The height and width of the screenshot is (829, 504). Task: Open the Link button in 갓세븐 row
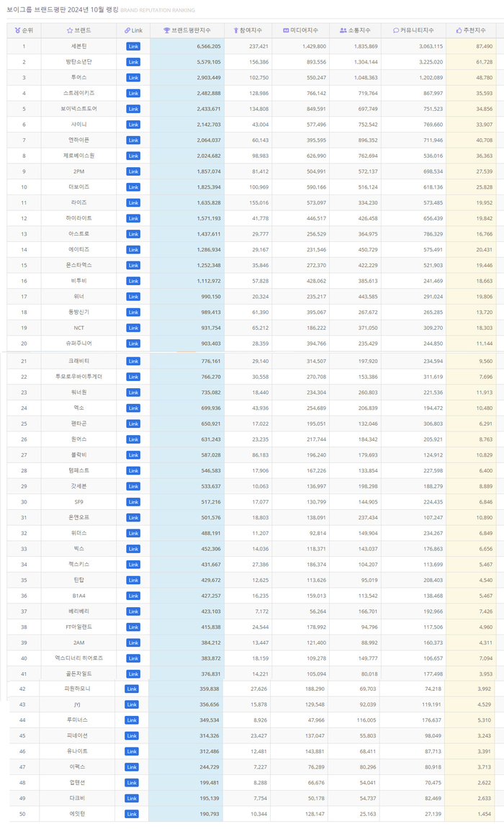coord(133,486)
